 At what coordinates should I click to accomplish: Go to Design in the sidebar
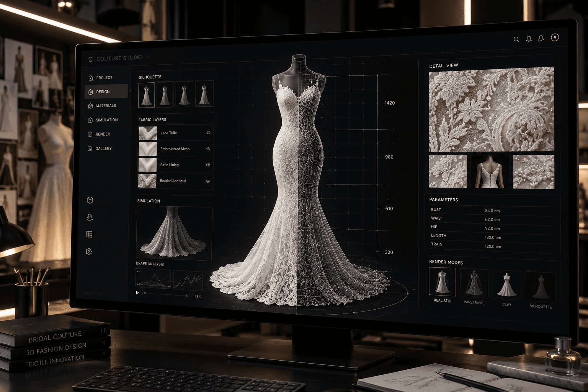(x=106, y=91)
